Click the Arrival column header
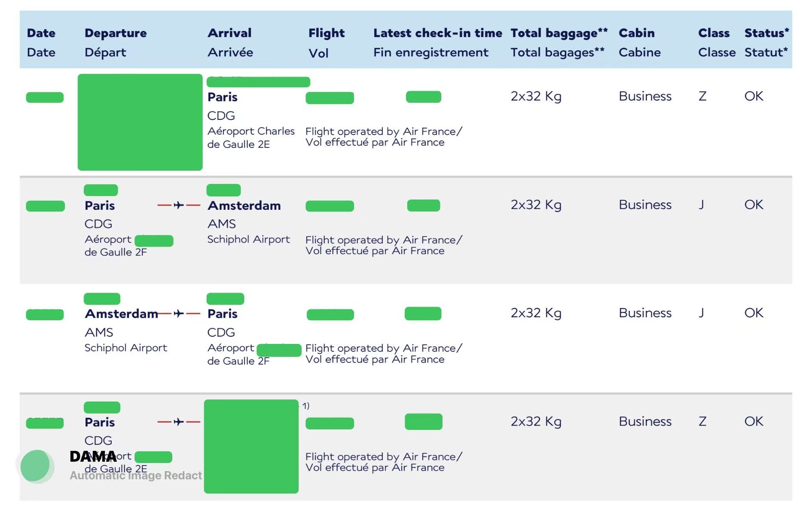812x515 pixels. [229, 33]
